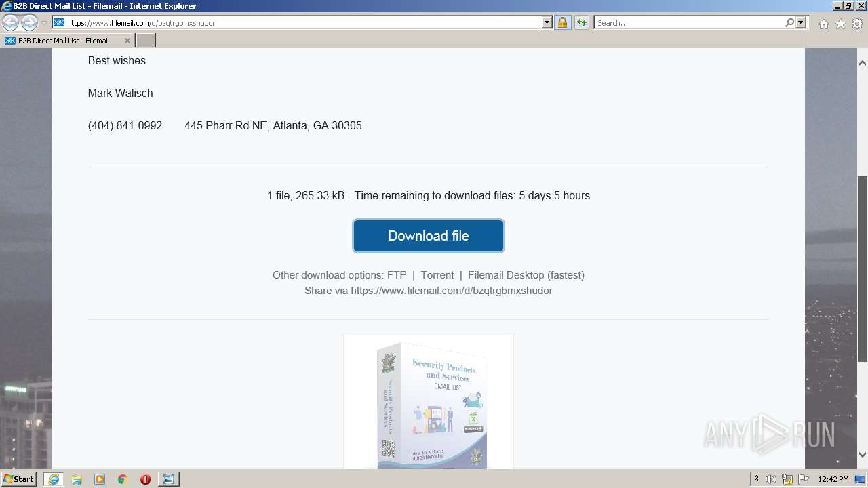The image size is (868, 488).
Task: Click the page scrollbar up arrow
Action: pyautogui.click(x=863, y=63)
